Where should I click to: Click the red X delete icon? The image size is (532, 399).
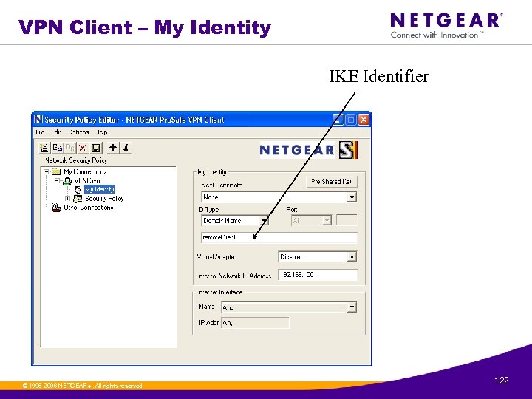tap(83, 148)
